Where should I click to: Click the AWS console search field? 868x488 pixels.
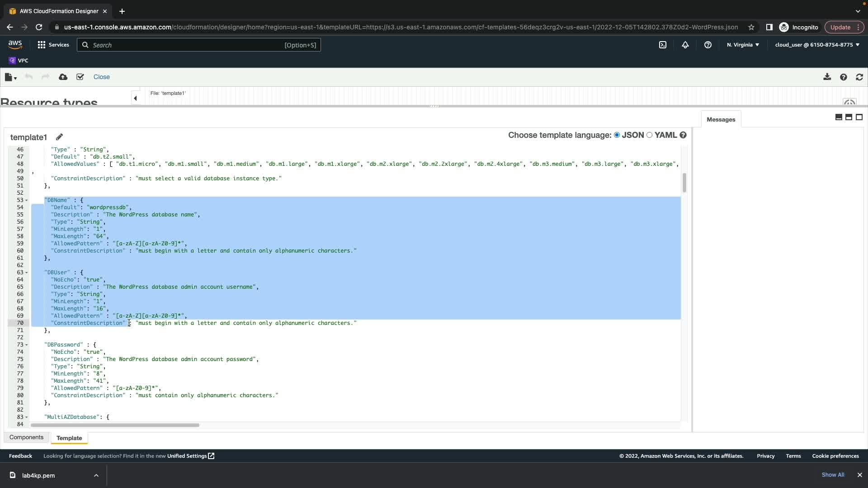[199, 45]
